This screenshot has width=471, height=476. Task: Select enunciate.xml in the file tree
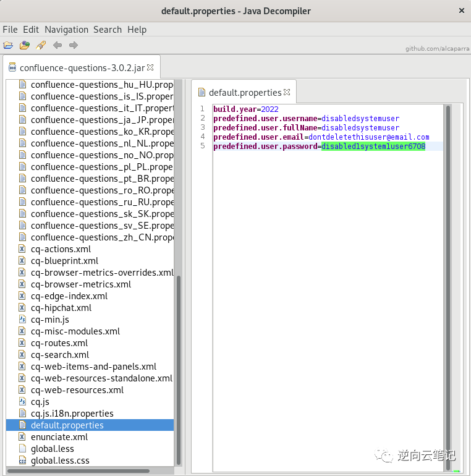(59, 437)
